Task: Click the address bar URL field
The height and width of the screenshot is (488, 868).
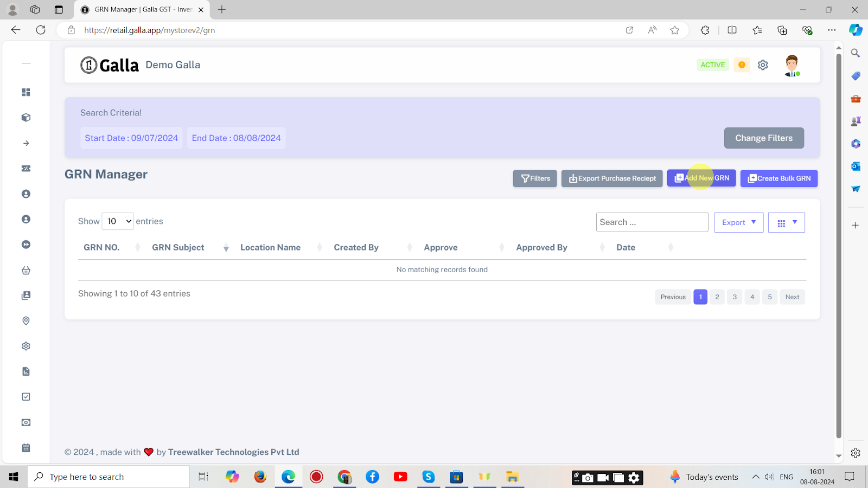Action: pyautogui.click(x=347, y=30)
